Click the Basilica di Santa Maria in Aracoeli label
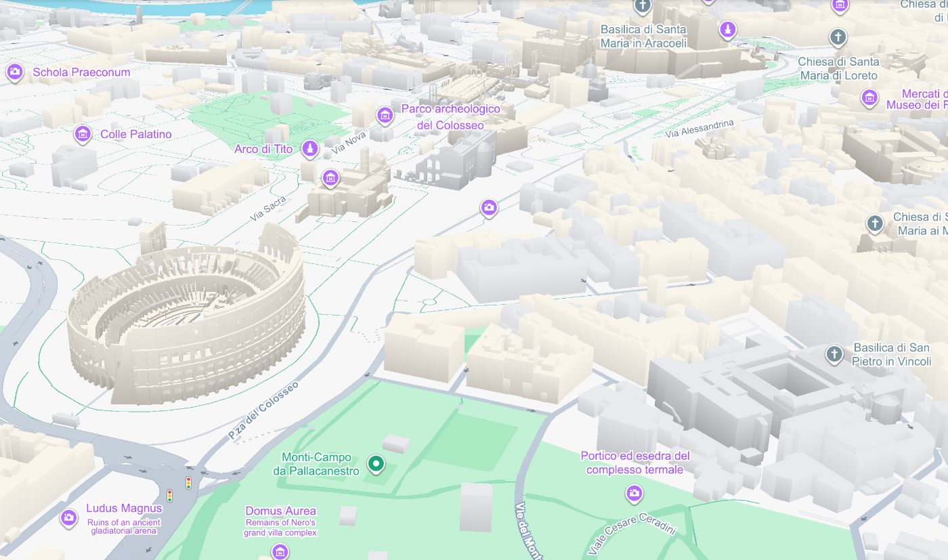Screen dimensions: 948x560 (x=643, y=37)
